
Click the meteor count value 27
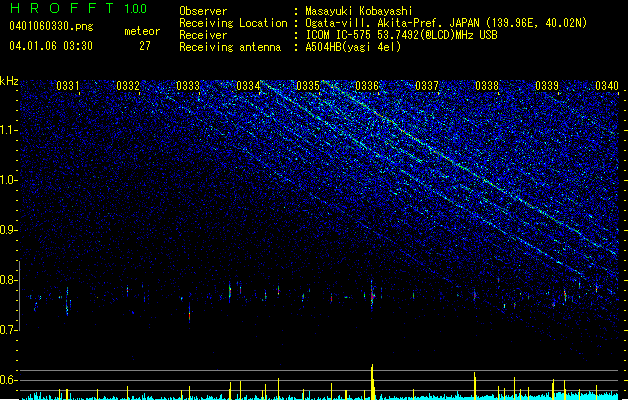point(145,46)
